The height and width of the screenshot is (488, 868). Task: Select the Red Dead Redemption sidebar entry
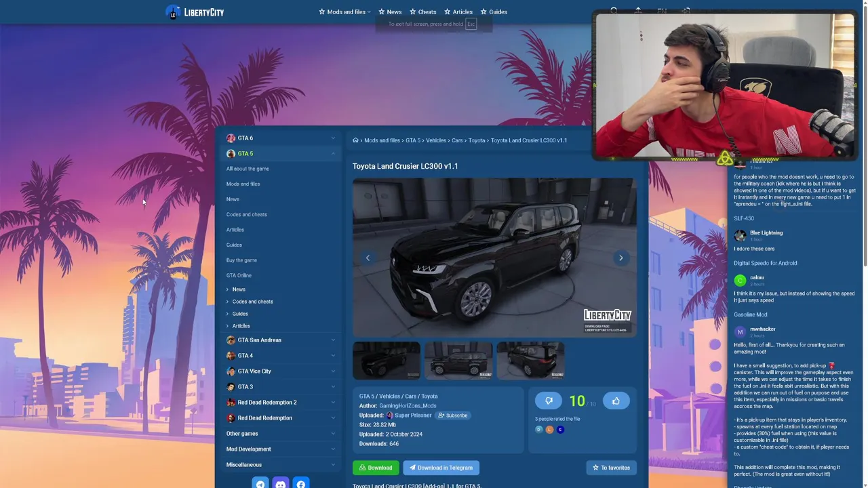pyautogui.click(x=264, y=418)
